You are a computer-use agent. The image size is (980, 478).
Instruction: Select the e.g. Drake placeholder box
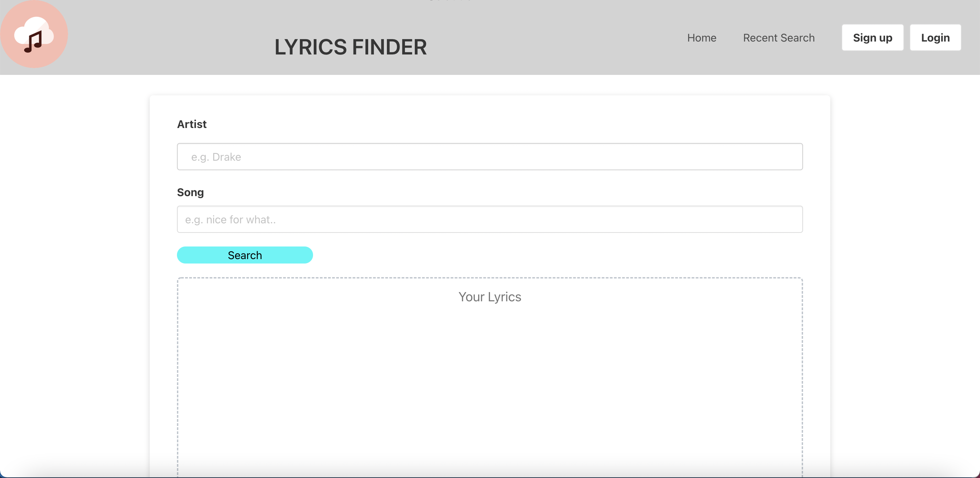point(490,156)
